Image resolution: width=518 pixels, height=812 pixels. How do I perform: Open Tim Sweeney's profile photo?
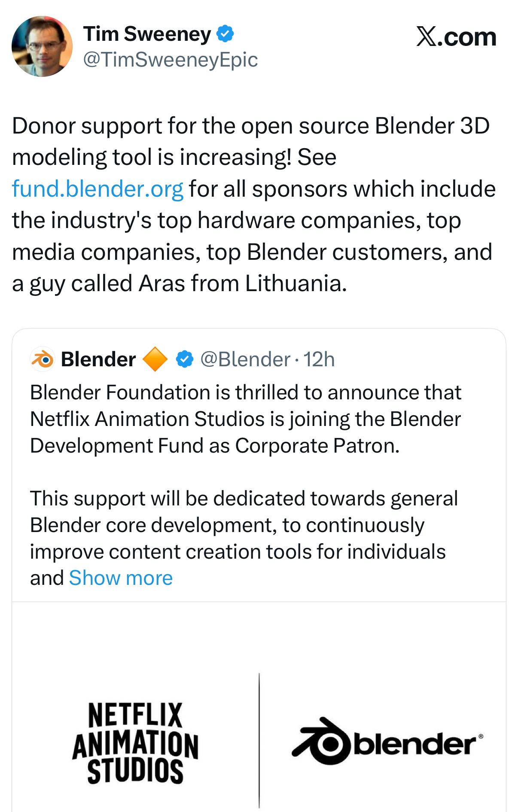point(42,46)
